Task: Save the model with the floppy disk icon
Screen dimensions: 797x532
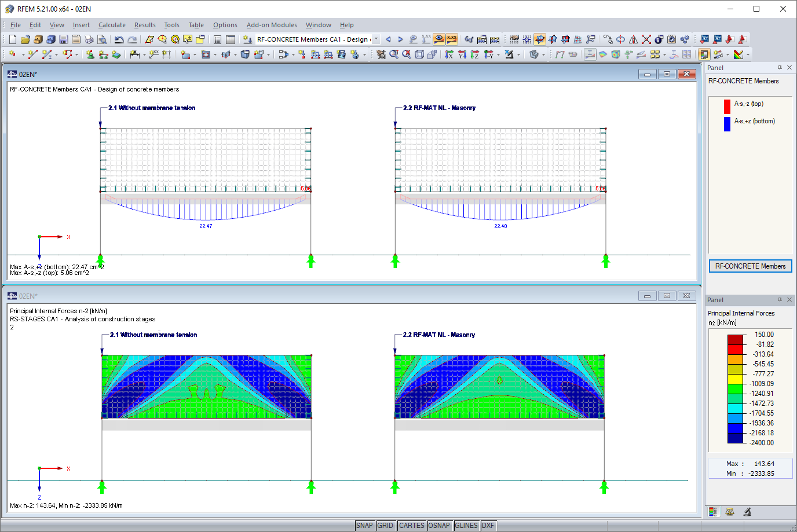Action: [64, 39]
